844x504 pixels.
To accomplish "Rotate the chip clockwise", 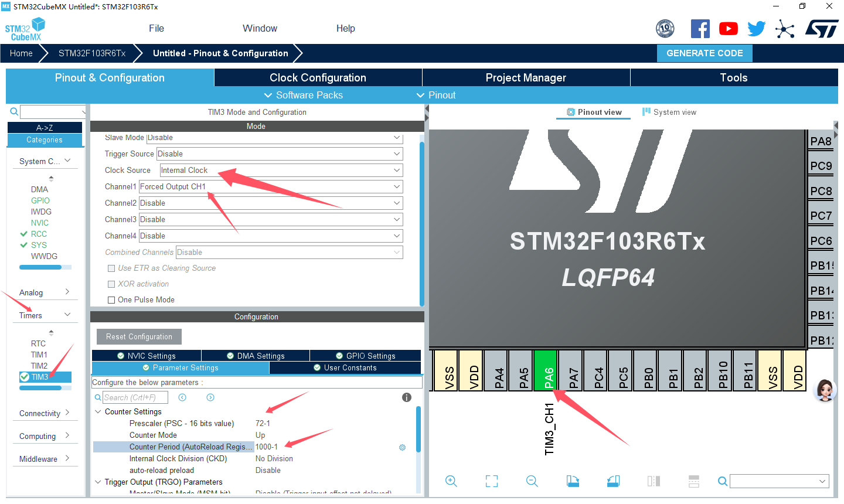I will click(x=573, y=481).
